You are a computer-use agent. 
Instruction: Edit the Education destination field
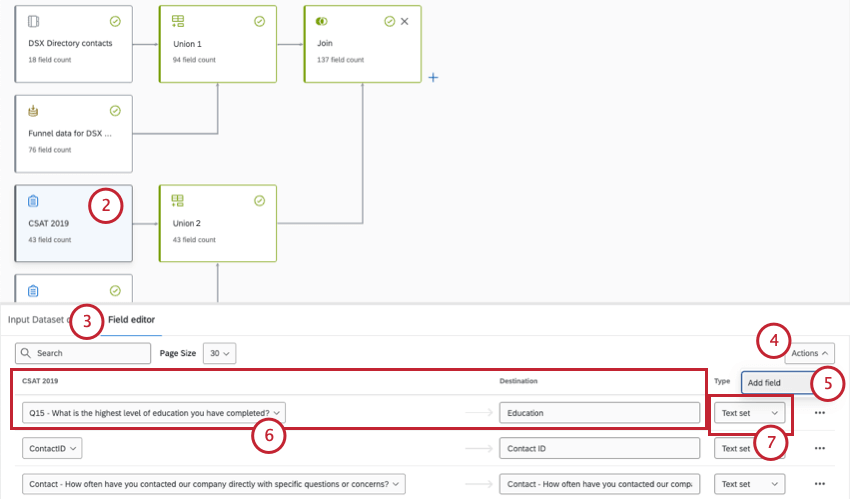[599, 412]
